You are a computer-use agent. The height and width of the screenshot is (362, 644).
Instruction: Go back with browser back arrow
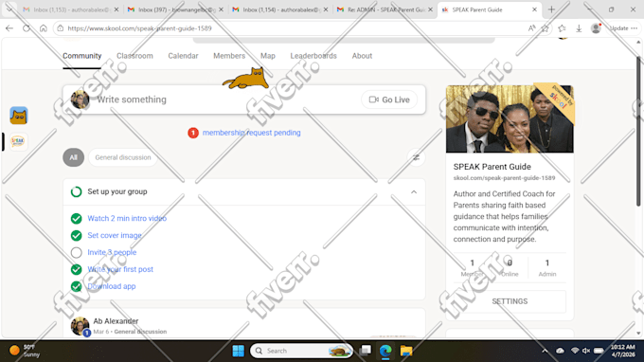pos(9,27)
